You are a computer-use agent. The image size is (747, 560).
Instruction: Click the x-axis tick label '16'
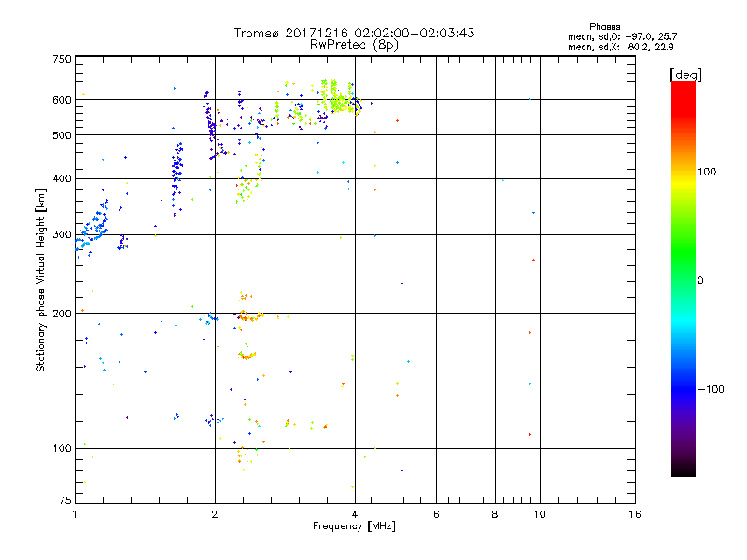point(635,514)
